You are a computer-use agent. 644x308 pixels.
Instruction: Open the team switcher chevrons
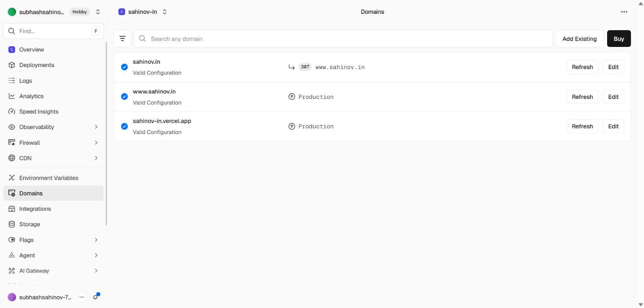click(98, 12)
